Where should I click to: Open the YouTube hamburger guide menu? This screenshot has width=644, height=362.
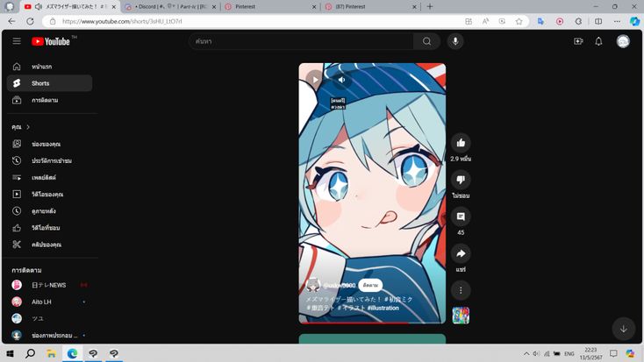17,41
